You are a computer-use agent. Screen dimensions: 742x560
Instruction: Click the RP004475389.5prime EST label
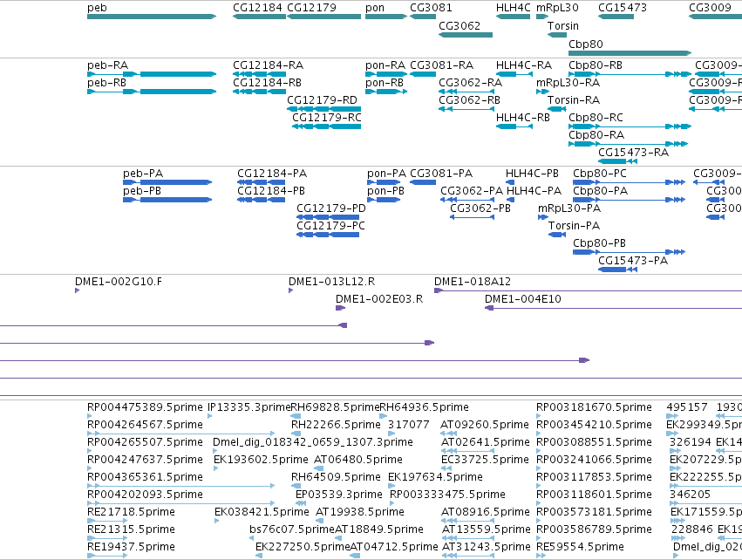145,407
